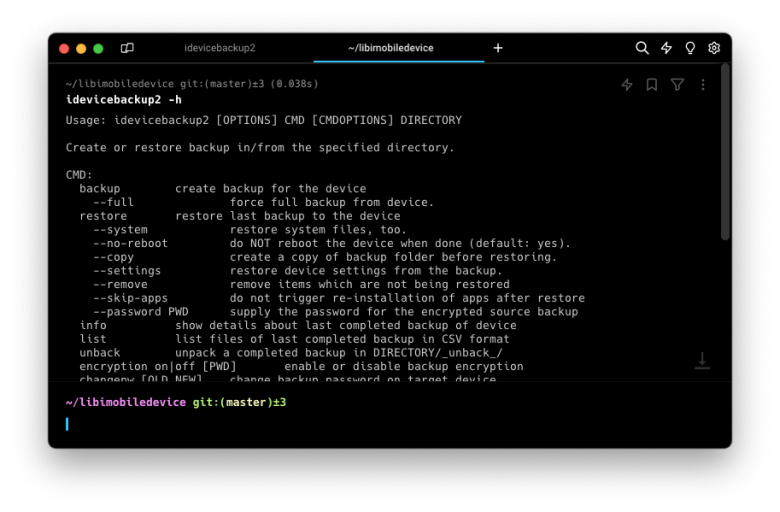Image resolution: width=780 pixels, height=512 pixels.
Task: Click the block lightning bolt action icon
Action: pos(627,85)
